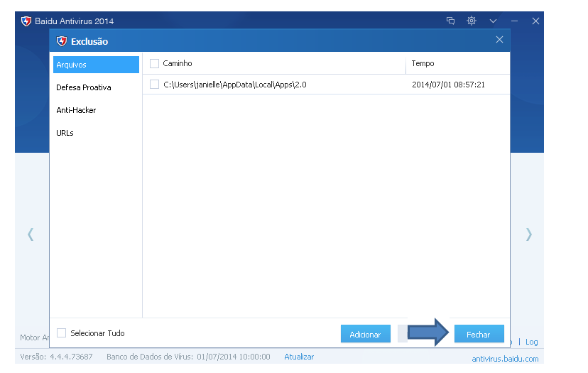Open the URLs tab
The width and height of the screenshot is (588, 373).
(x=65, y=133)
